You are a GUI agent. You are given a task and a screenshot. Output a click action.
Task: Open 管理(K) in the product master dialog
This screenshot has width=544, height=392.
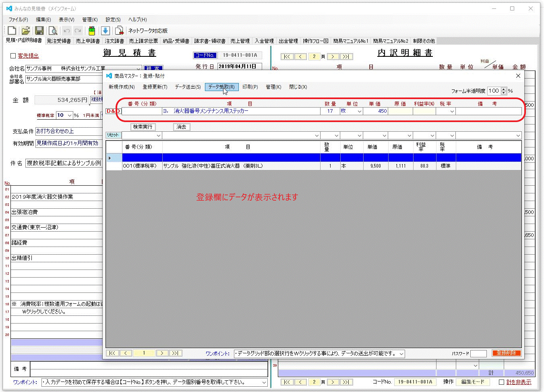coord(273,87)
